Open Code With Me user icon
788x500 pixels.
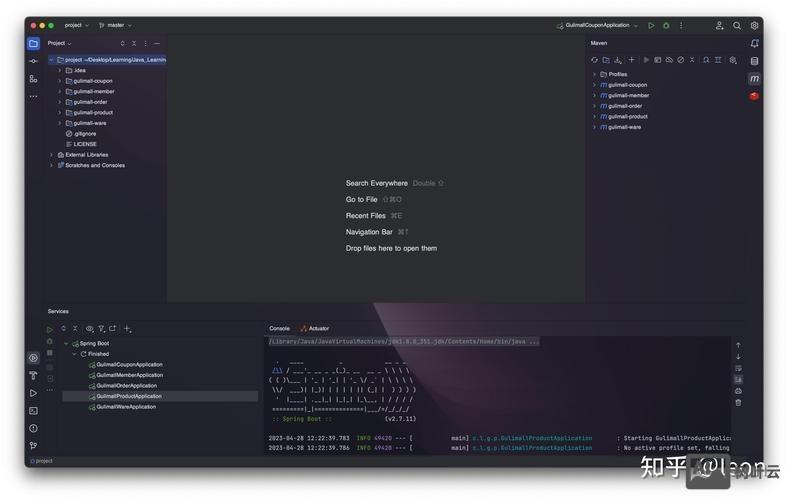tap(719, 26)
